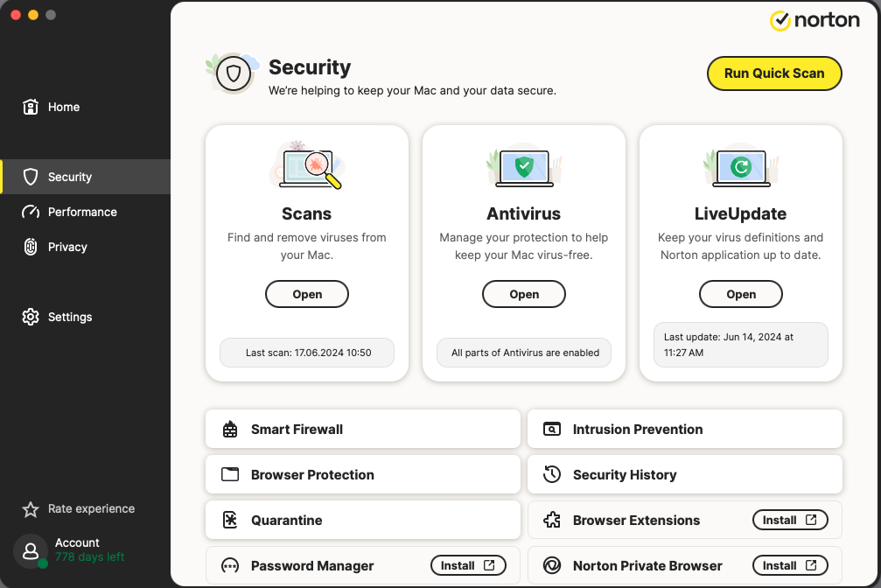This screenshot has height=588, width=881.
Task: Install Browser Extensions
Action: [x=790, y=521]
